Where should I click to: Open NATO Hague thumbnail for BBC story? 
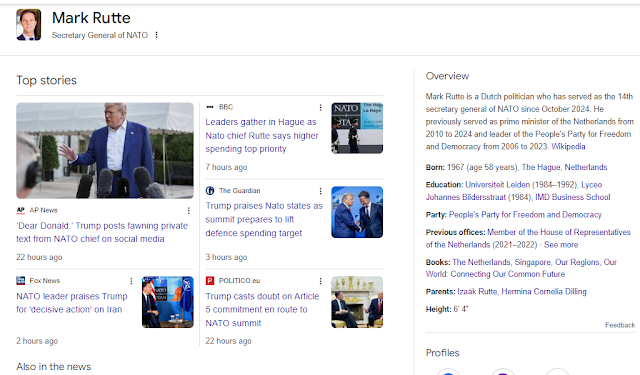tap(357, 128)
